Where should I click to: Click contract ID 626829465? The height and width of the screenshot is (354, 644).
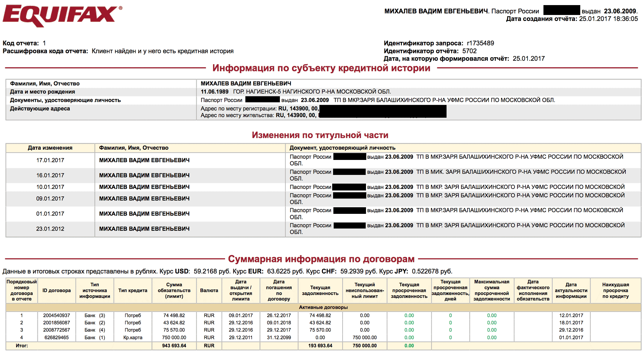click(x=56, y=337)
